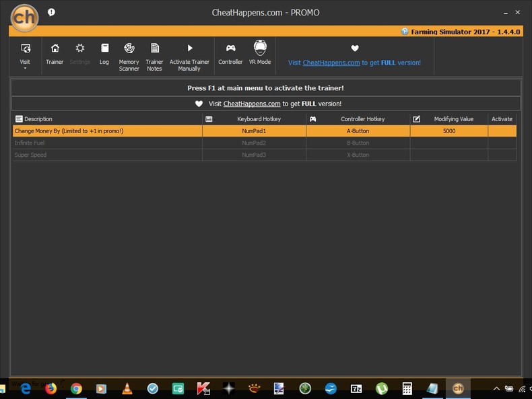Click the Trainer home icon

[x=55, y=48]
